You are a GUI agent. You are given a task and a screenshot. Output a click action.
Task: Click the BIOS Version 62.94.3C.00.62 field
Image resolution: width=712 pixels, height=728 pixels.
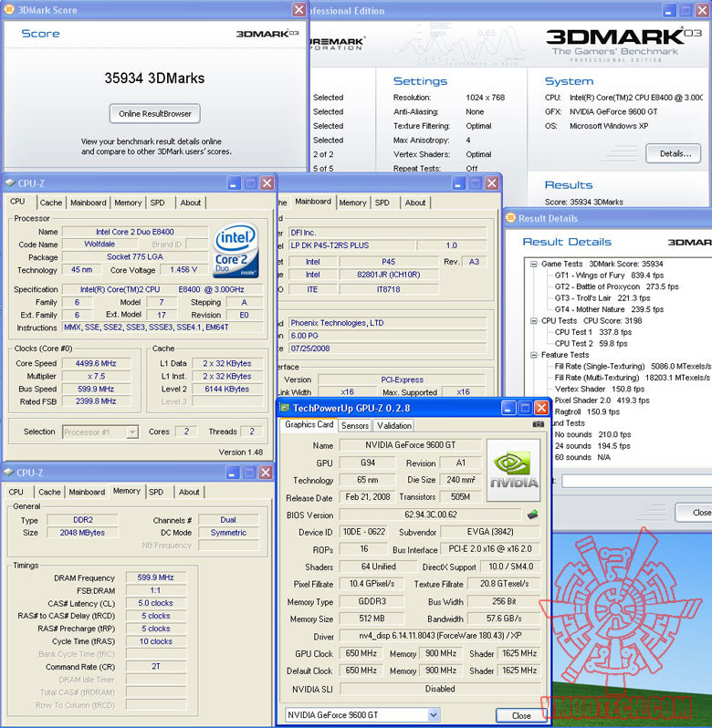(x=431, y=515)
